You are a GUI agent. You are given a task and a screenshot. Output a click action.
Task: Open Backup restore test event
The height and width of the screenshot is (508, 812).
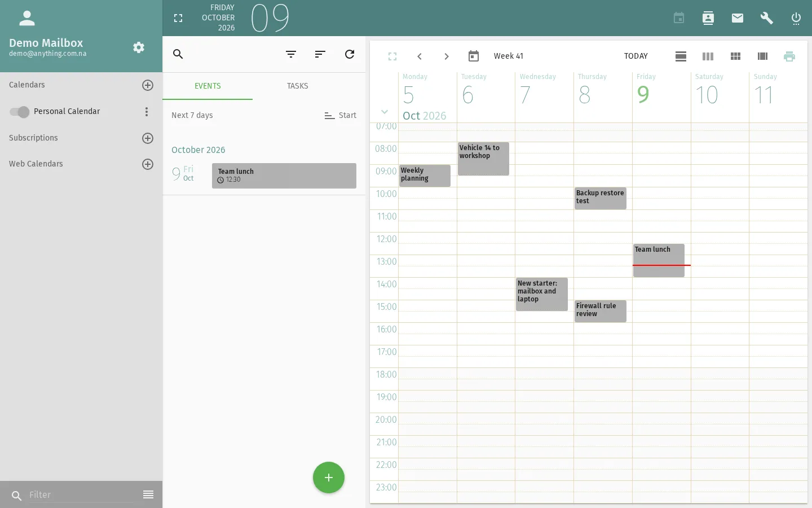(x=601, y=198)
